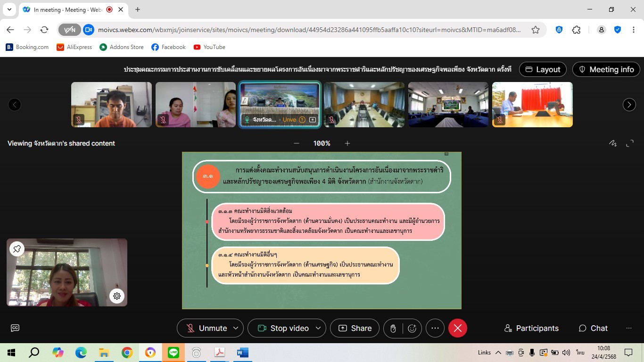The height and width of the screenshot is (362, 644).
Task: Expand video options arrow beside Stop video
Action: point(318,328)
